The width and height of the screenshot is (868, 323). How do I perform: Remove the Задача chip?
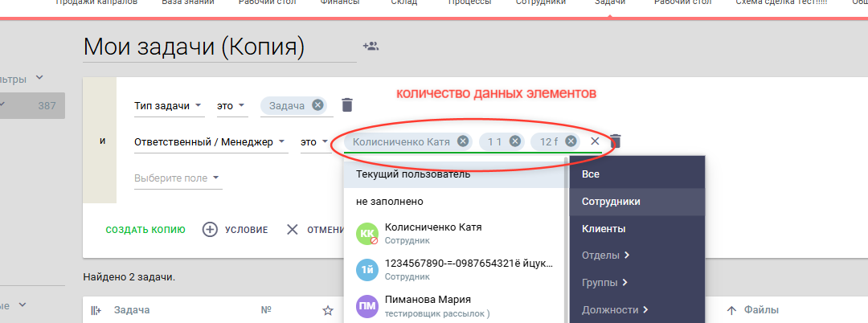coord(317,105)
